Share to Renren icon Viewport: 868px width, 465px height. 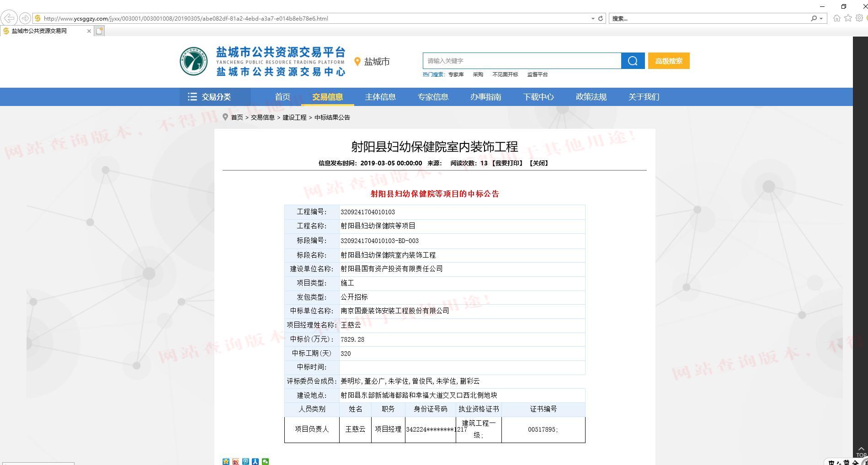[256, 461]
